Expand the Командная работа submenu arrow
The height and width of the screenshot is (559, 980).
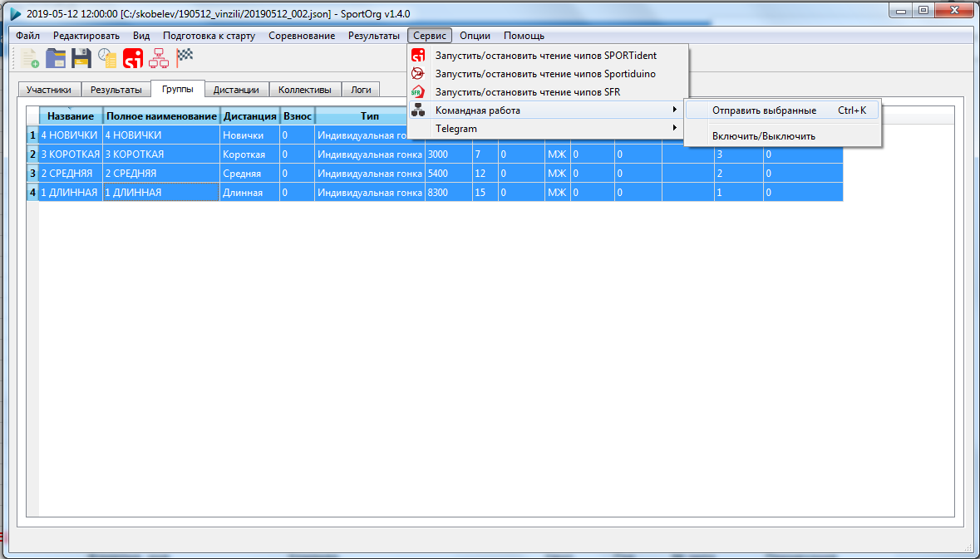(674, 110)
